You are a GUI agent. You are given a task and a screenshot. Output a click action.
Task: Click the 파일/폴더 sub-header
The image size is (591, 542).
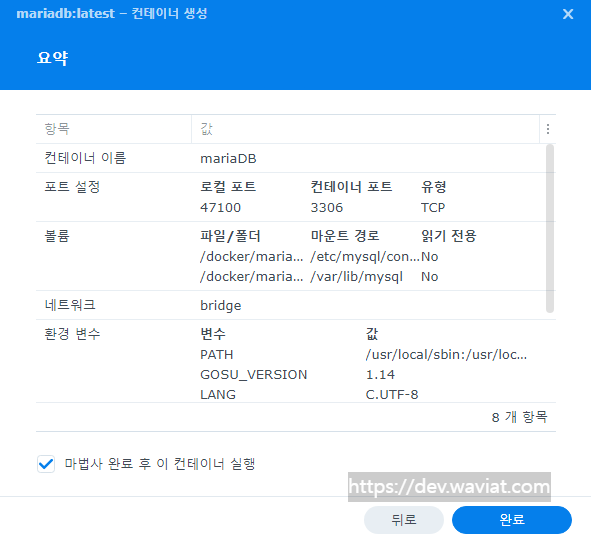coord(230,236)
